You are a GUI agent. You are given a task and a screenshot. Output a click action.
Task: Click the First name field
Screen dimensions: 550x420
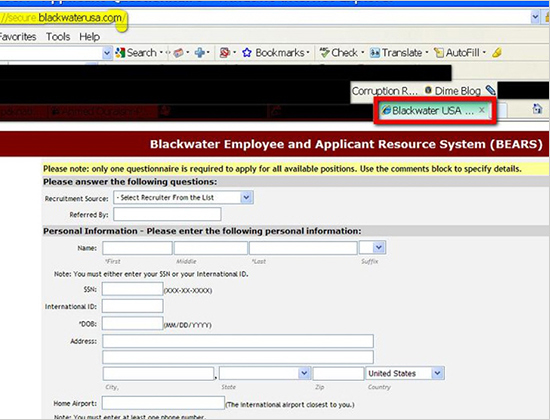[x=138, y=248]
